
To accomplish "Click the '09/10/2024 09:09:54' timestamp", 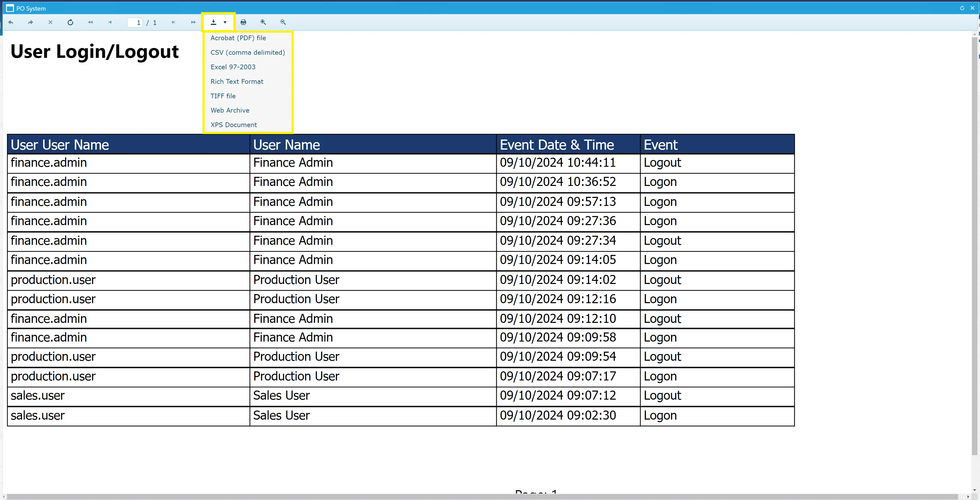I will [558, 357].
